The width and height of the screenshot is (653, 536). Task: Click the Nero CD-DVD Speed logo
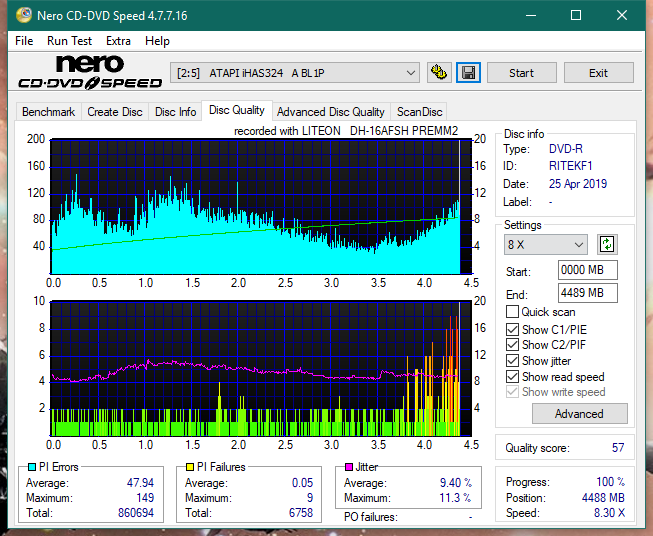(90, 72)
